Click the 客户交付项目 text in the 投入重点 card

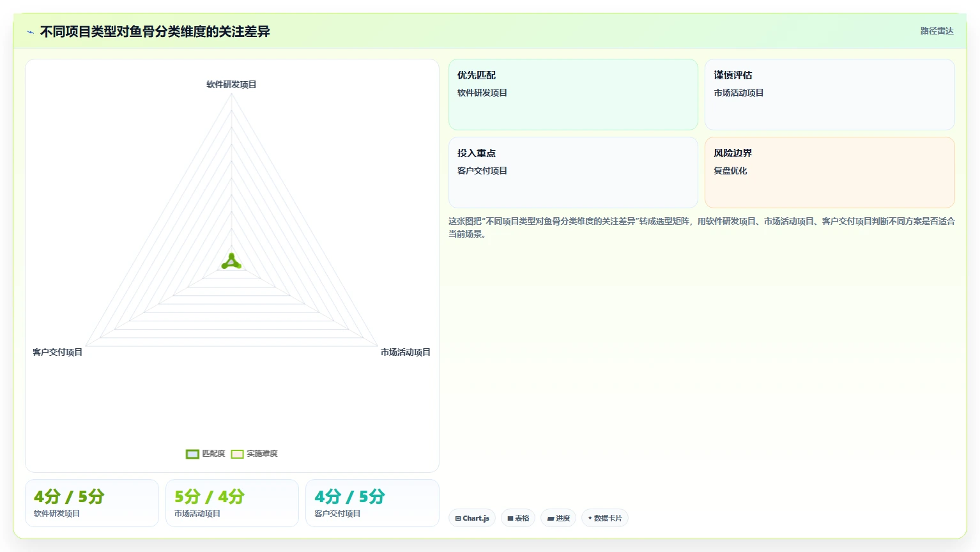(482, 171)
